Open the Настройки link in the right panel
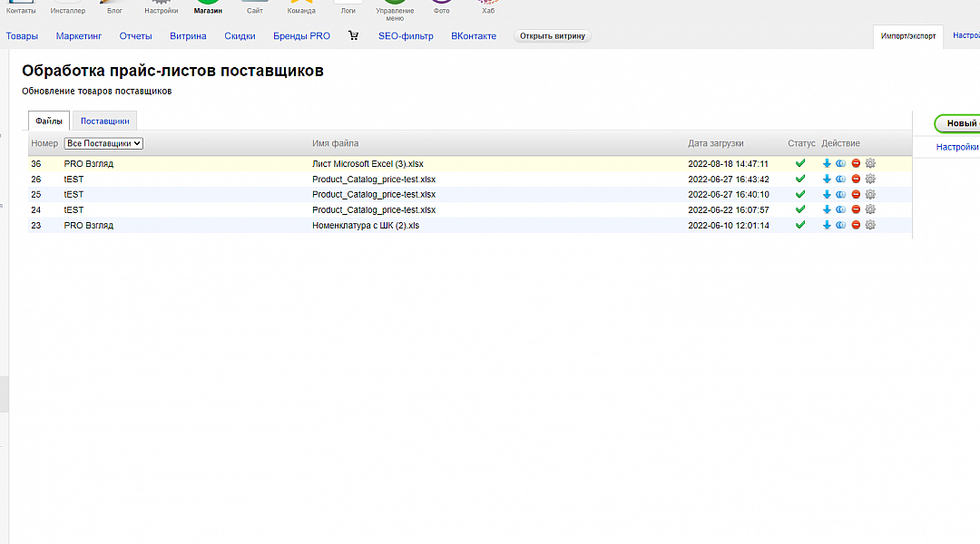Viewport: 980px width, 544px height. pos(957,147)
